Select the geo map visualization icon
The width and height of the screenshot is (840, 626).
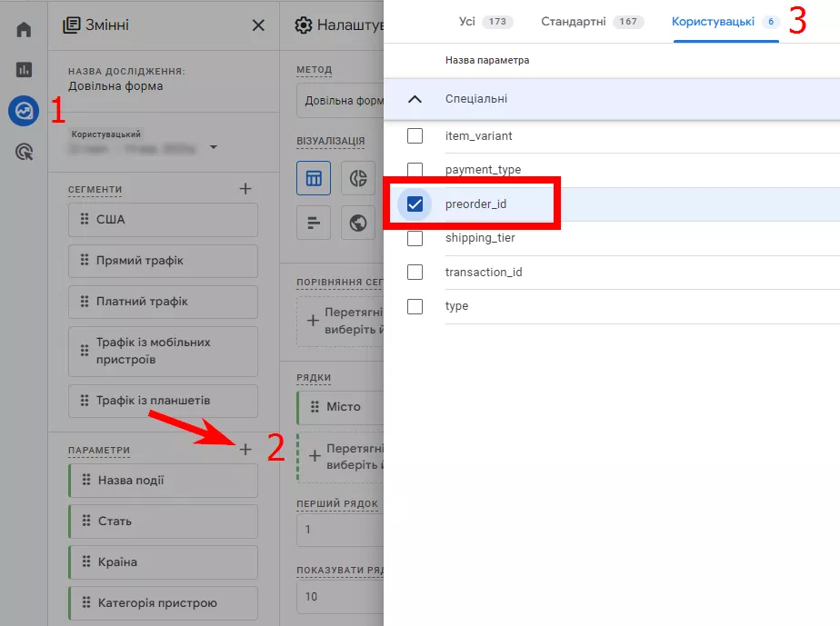(x=358, y=223)
